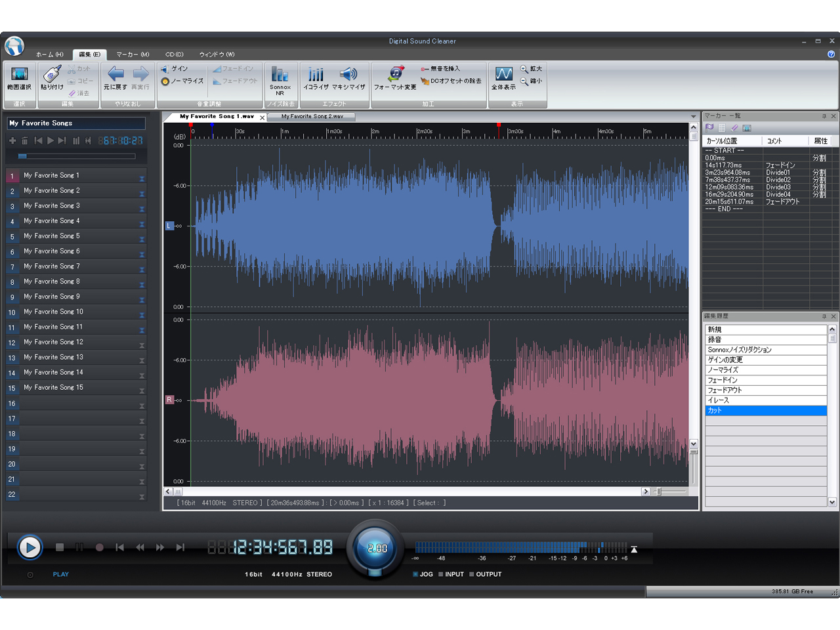Screen dimensions: 840x630
Task: Undo the last edit with 元に戻す
Action: coord(114,77)
